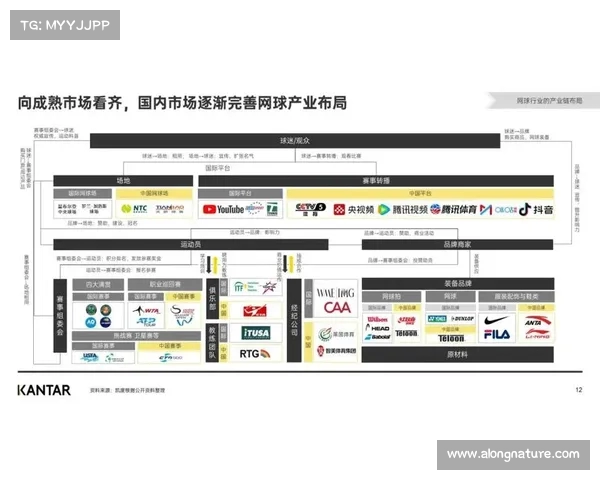Click the Nike swoosh logo
The image size is (600, 480).
coord(496,320)
